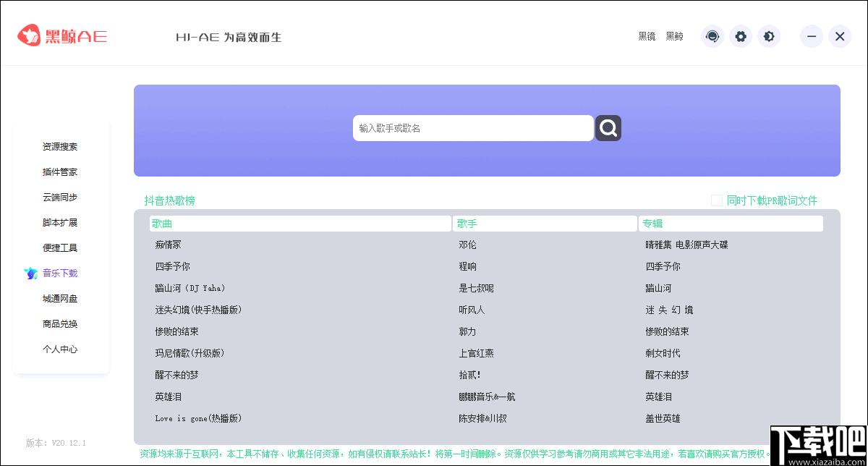Enable 同时下载PR歌词文件 checkbox
868x466 pixels.
tap(716, 200)
